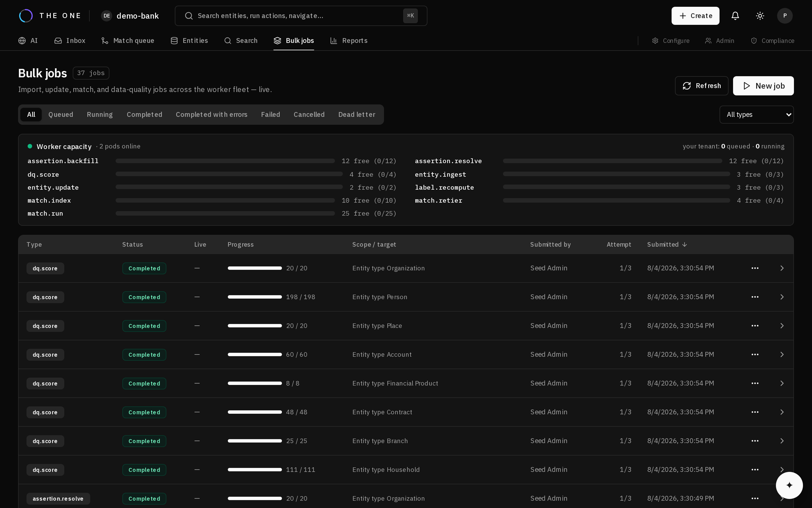Screen dimensions: 812x508
Task: Click the 111 / 111 progress count
Action: (301, 470)
